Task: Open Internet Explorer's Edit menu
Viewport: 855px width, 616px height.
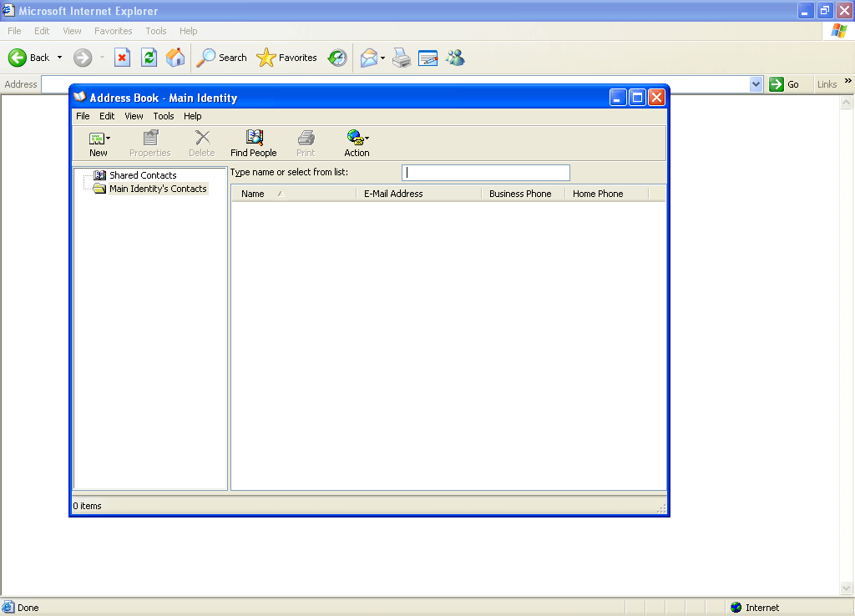Action: click(x=42, y=31)
